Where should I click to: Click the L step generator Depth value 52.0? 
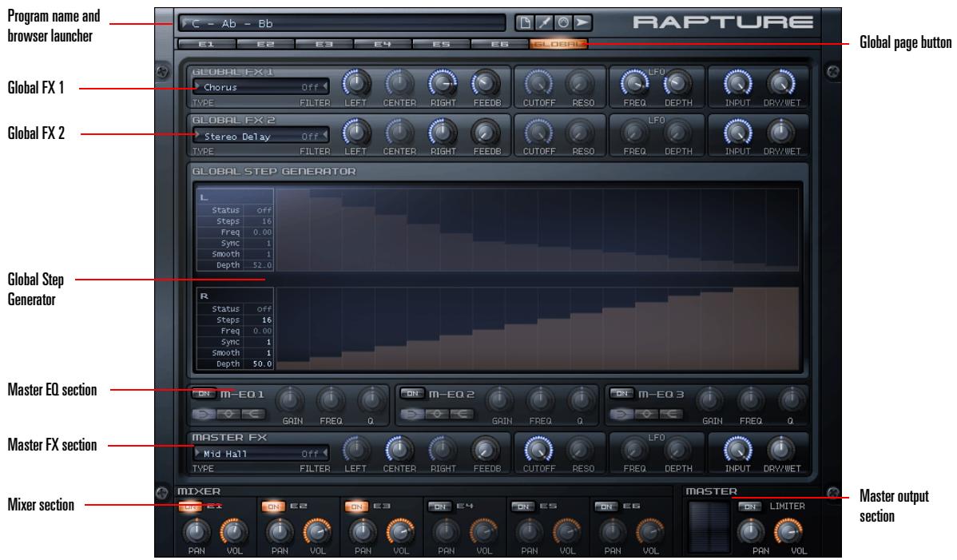pos(258,264)
